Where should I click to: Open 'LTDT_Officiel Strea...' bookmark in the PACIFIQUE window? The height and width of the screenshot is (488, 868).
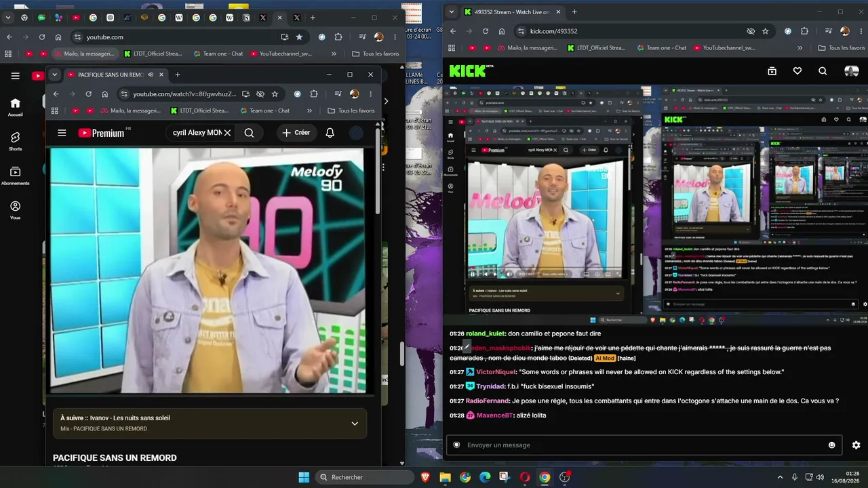(x=199, y=110)
